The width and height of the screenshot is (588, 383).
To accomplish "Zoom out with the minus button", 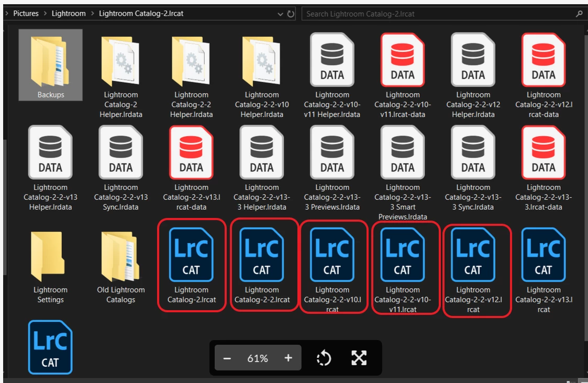I will (x=227, y=358).
